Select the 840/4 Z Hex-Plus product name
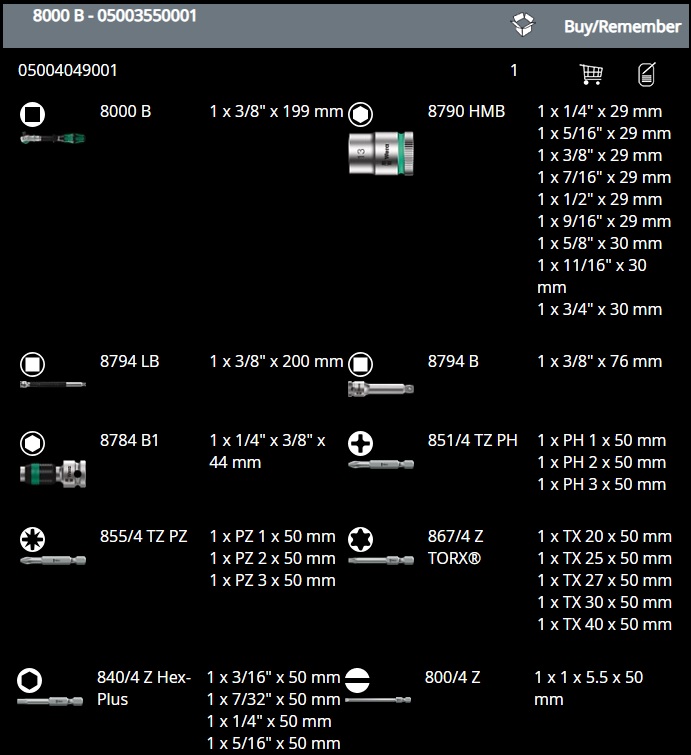Image resolution: width=691 pixels, height=755 pixels. (144, 689)
